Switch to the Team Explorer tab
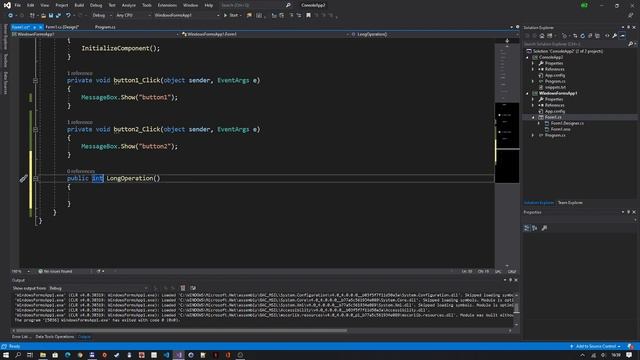This screenshot has width=640, height=360. coord(570,203)
